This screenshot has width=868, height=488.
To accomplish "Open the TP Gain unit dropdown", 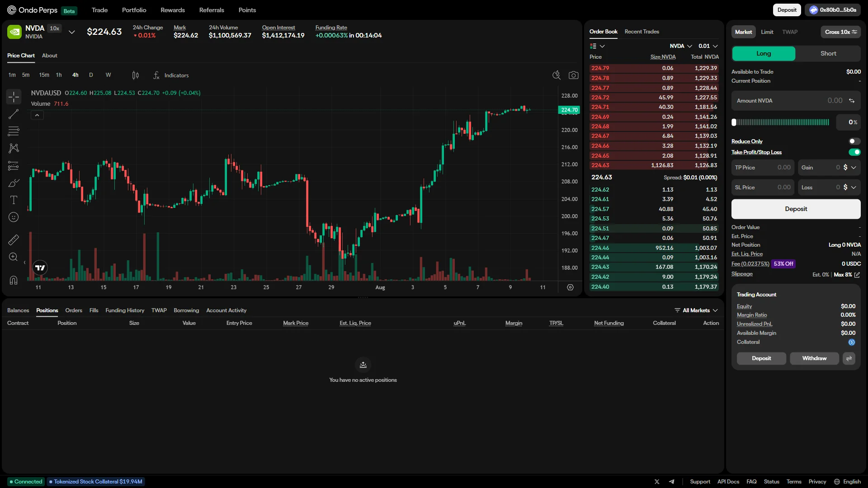I will coord(849,168).
